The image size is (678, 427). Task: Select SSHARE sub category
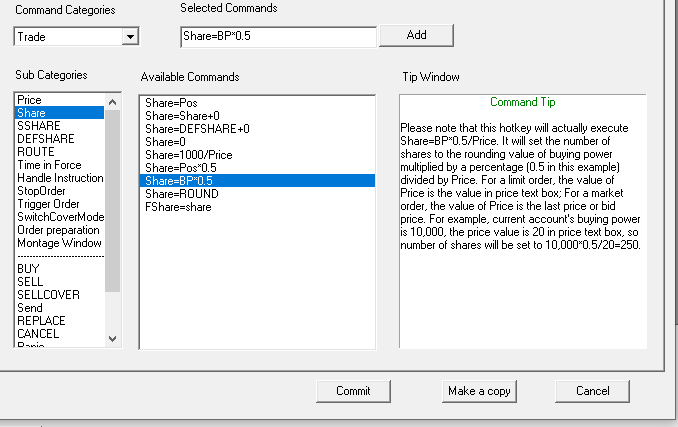[x=38, y=126]
